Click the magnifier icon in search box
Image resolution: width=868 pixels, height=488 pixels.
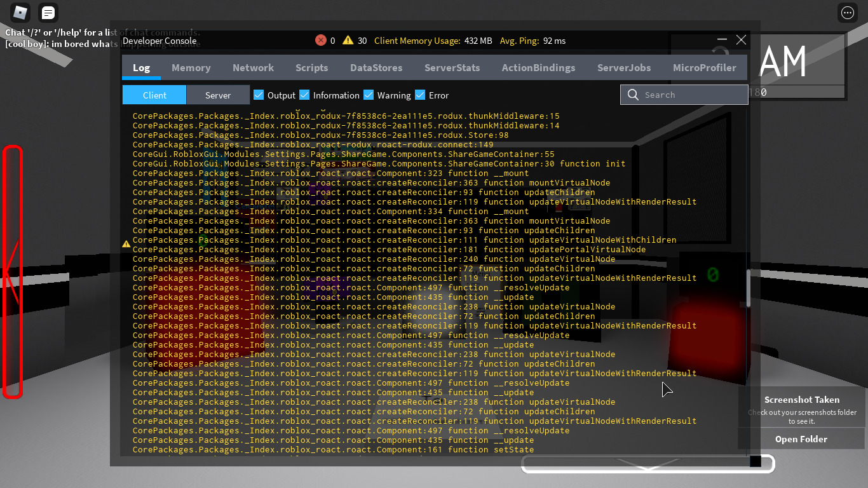(633, 95)
